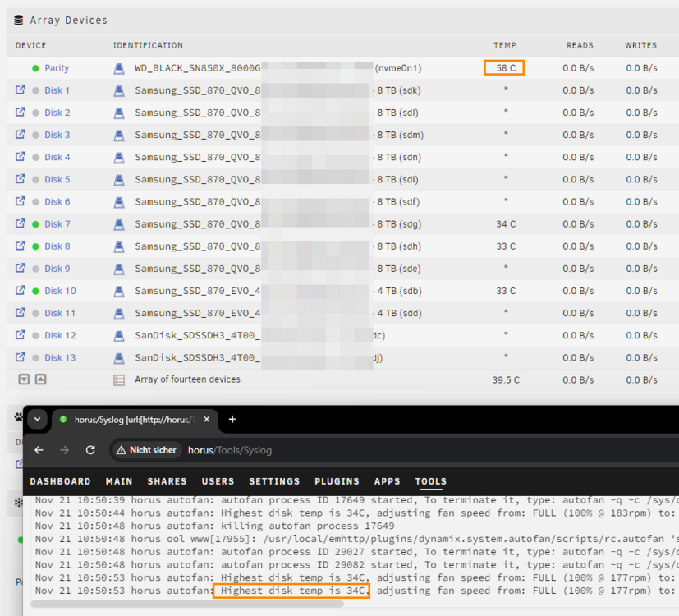This screenshot has height=616, width=679.
Task: Open the DASHBOARD menu
Action: 60,481
